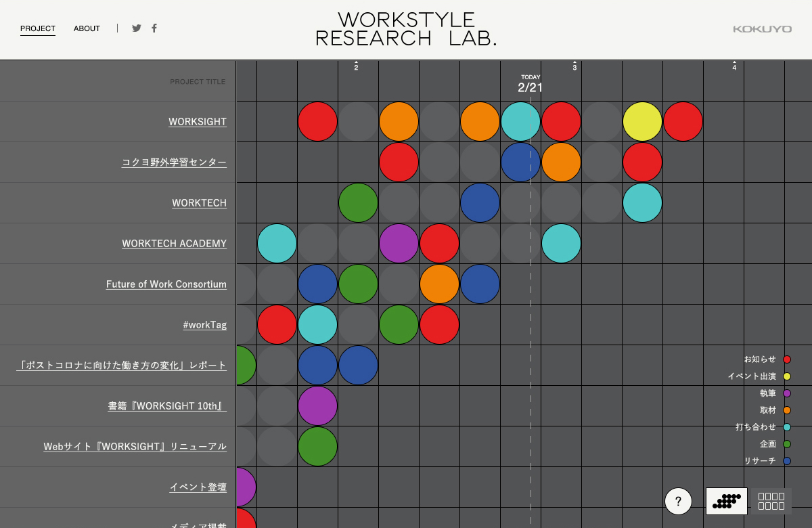
Task: Open the WORKTECH ACADEMY project
Action: click(x=174, y=244)
